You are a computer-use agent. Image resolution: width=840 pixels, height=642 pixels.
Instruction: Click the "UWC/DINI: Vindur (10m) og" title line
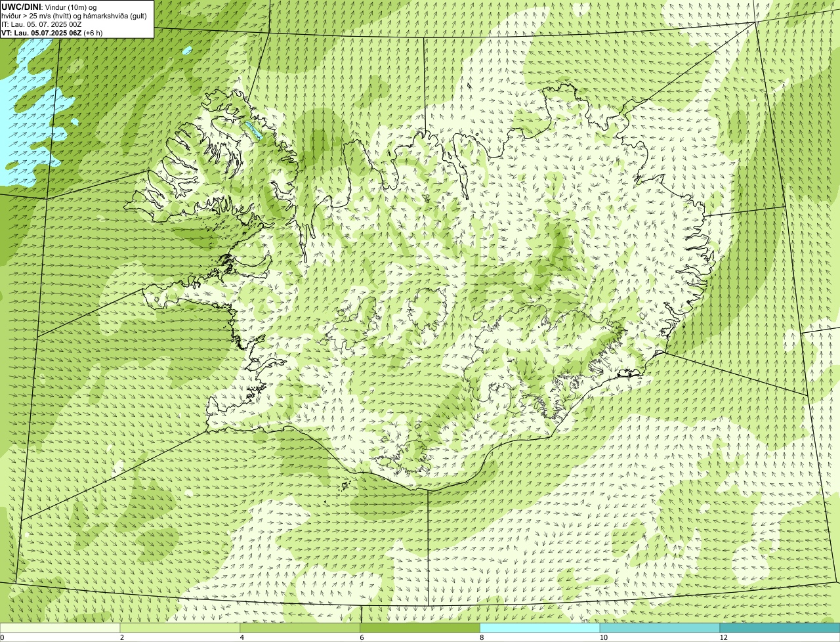[x=49, y=7]
